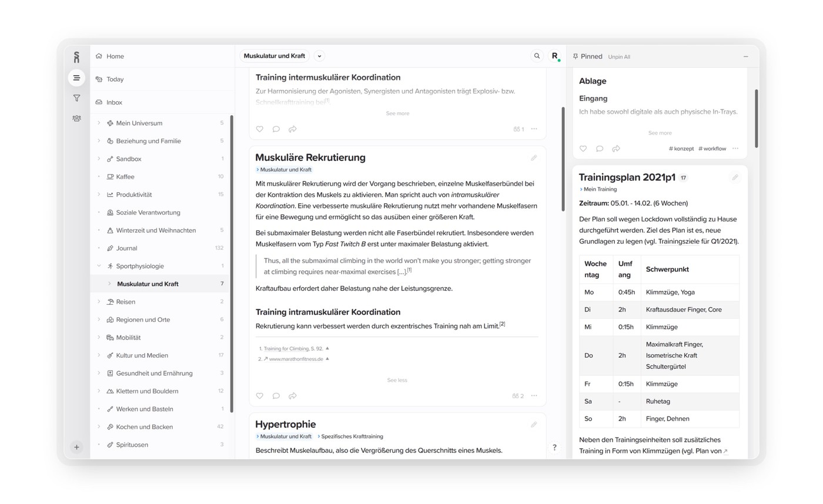The width and height of the screenshot is (823, 504).
Task: Expand the Klettern und Bouldern folder
Action: coord(99,391)
